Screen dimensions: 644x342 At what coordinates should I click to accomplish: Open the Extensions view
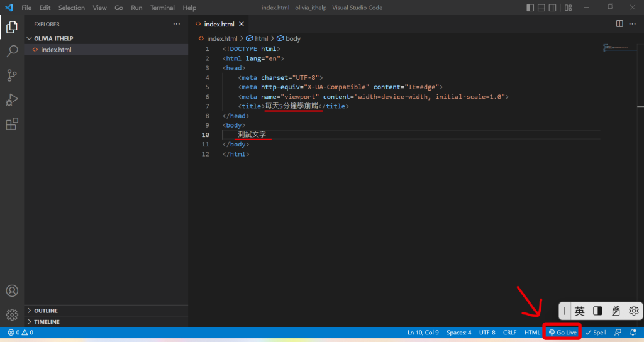pyautogui.click(x=12, y=124)
